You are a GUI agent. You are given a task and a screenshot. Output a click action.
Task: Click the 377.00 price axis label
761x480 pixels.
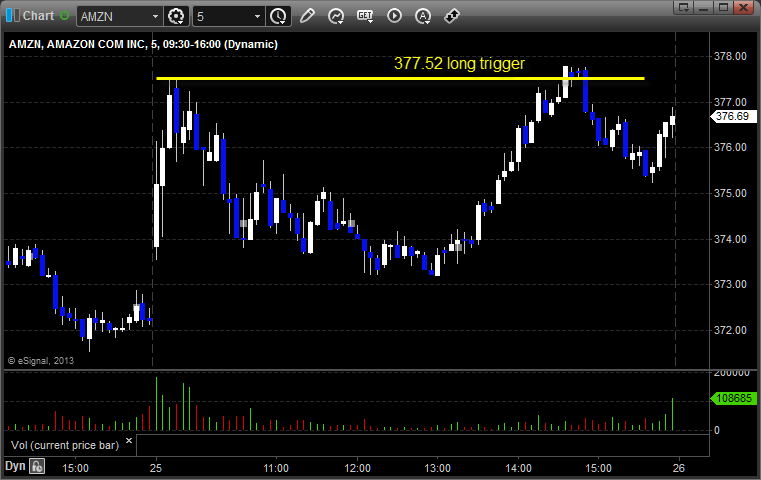coord(730,102)
